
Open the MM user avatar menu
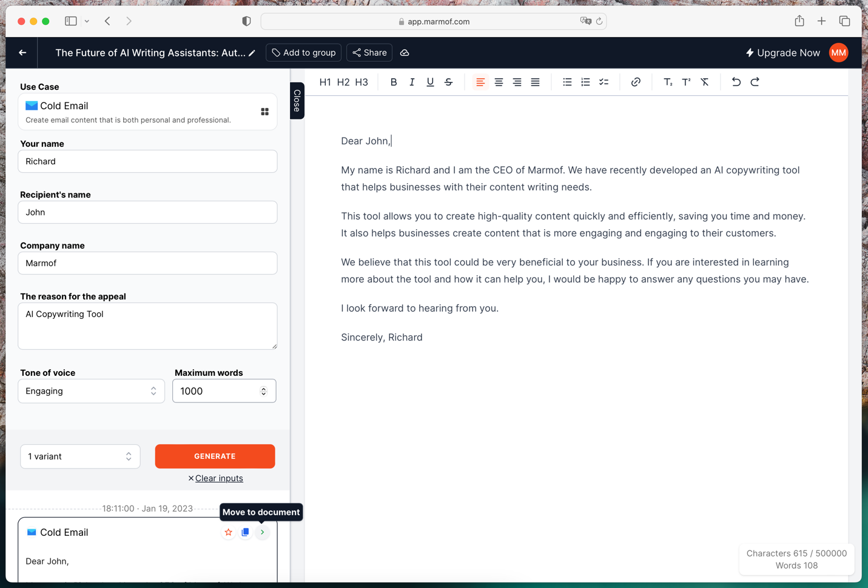pos(839,53)
